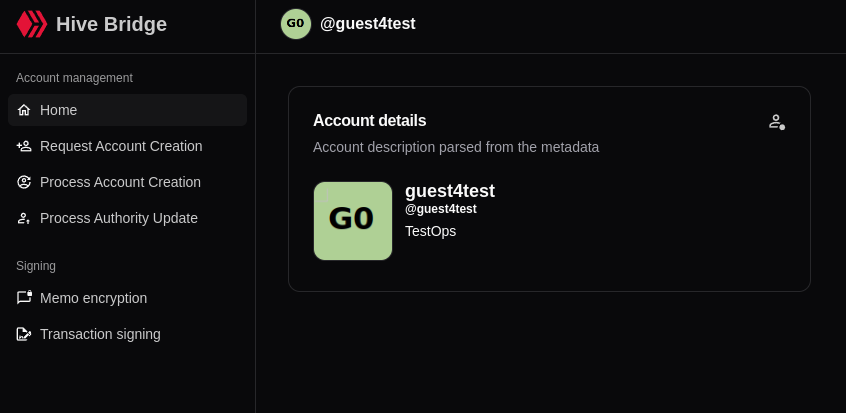Select Process Authority Update entry

127,218
